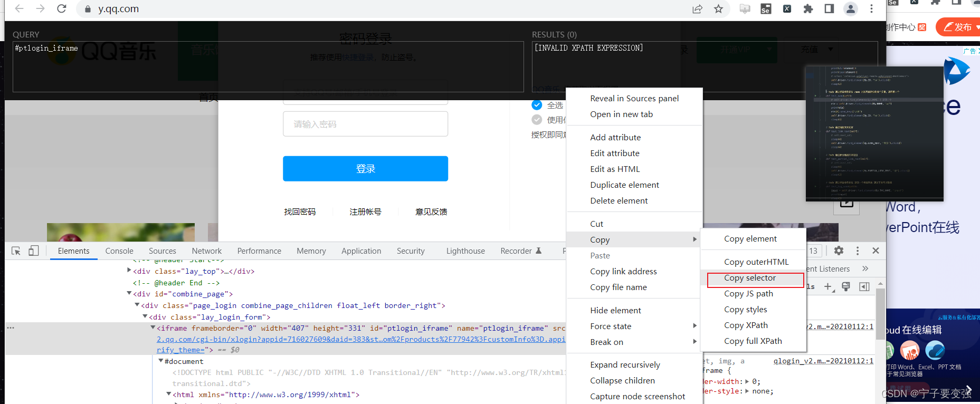Click the browser back arrow

(19, 9)
